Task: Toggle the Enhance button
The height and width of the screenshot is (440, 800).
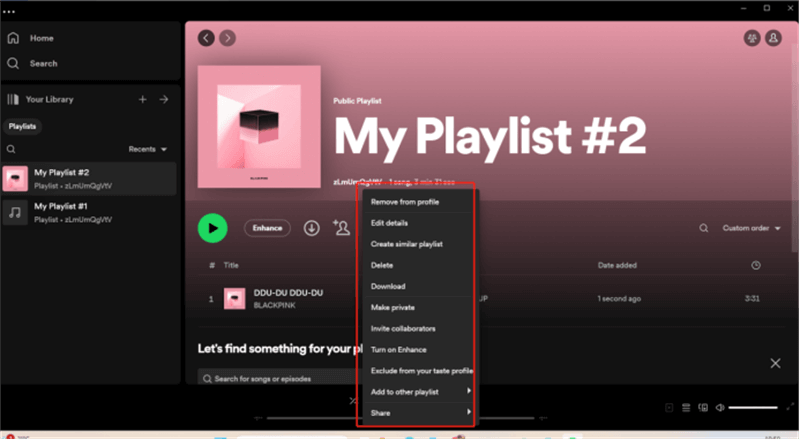Action: point(267,228)
